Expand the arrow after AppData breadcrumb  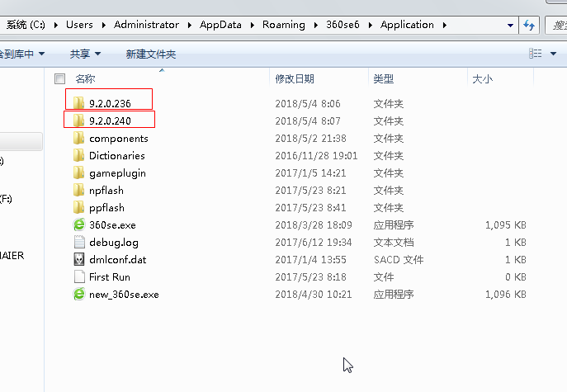(x=252, y=25)
